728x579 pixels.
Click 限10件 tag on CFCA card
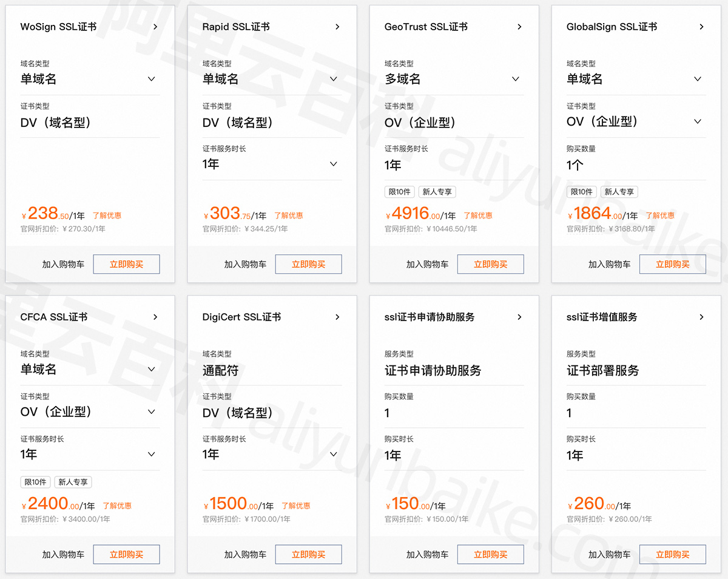[x=35, y=482]
